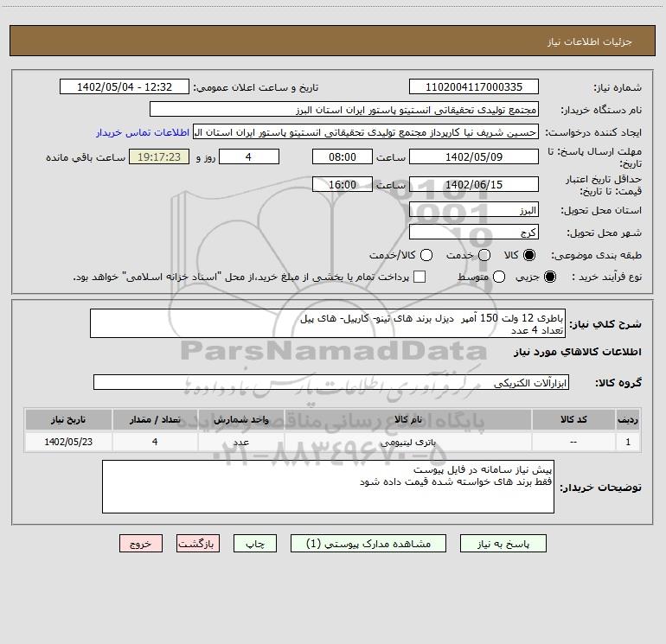Click the remaining time field 19:17:23
The height and width of the screenshot is (644, 666).
pyautogui.click(x=159, y=156)
